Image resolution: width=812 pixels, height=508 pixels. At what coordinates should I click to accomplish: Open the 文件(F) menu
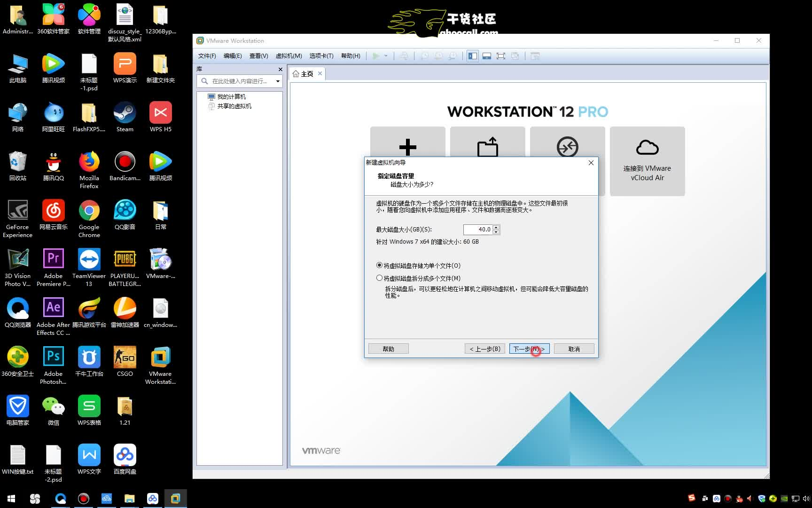click(x=207, y=56)
